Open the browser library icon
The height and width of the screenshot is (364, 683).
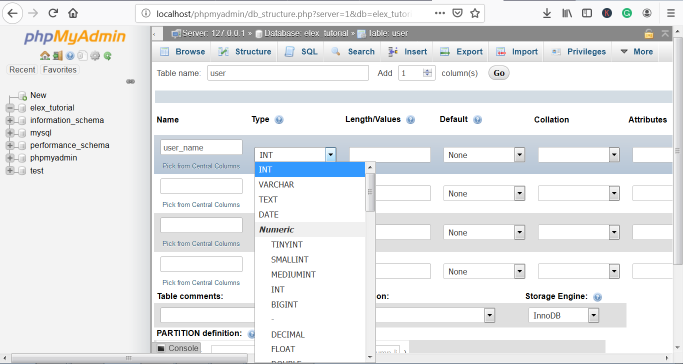567,13
